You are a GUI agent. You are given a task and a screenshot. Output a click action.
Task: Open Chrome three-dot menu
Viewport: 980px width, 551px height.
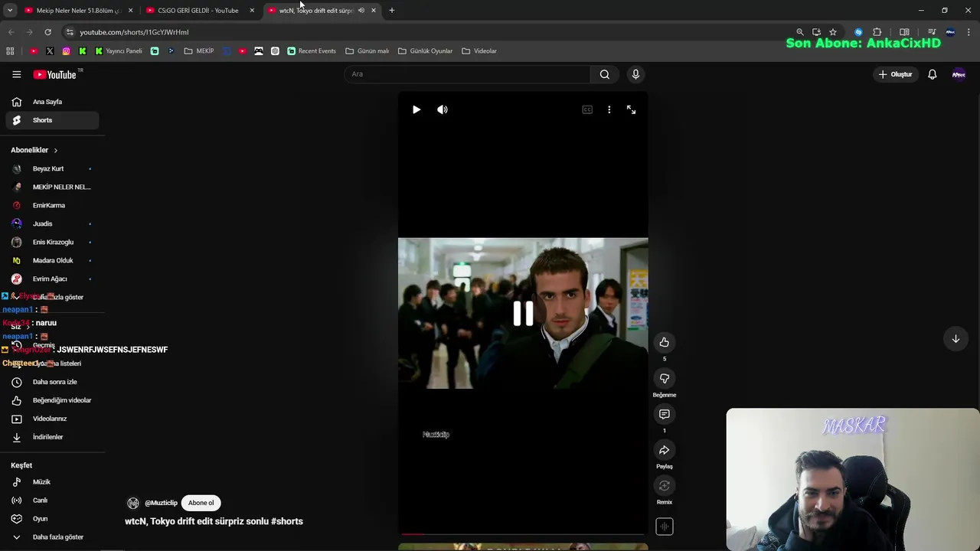point(970,32)
